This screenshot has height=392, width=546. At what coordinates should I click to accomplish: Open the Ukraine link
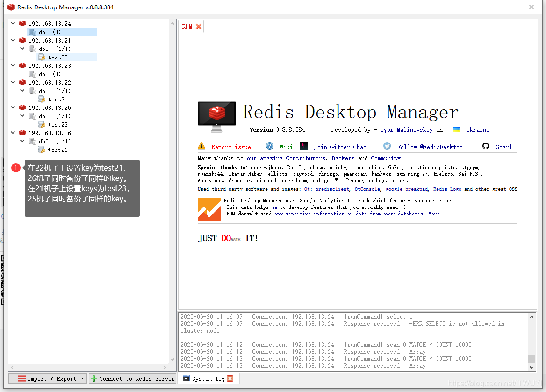pos(477,130)
